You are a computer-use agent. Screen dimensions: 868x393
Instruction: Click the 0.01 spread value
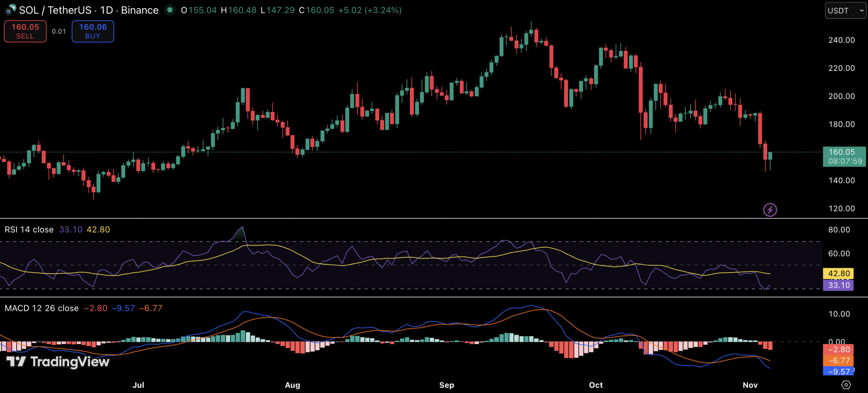[x=59, y=32]
